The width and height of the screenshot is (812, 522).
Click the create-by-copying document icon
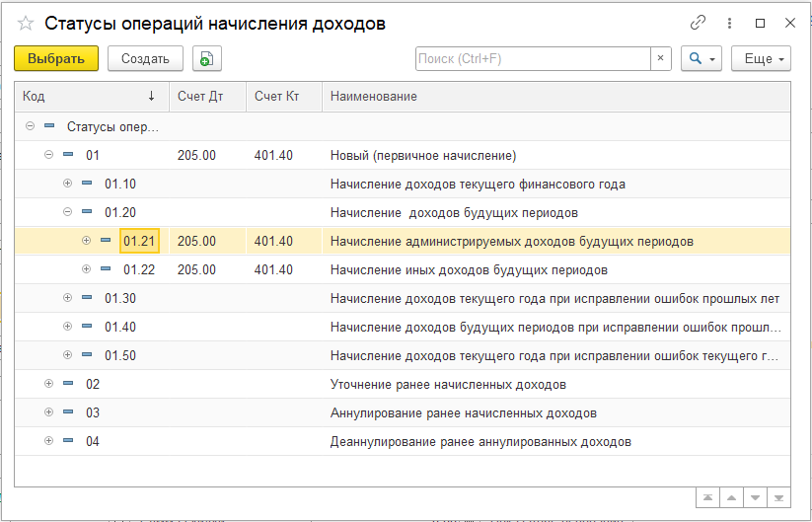tap(206, 58)
